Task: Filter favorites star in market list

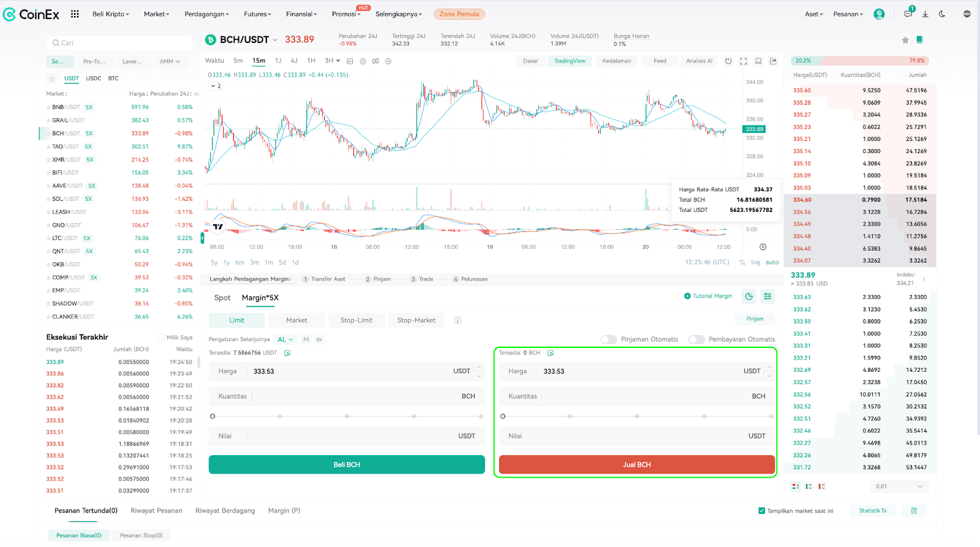Action: [52, 79]
